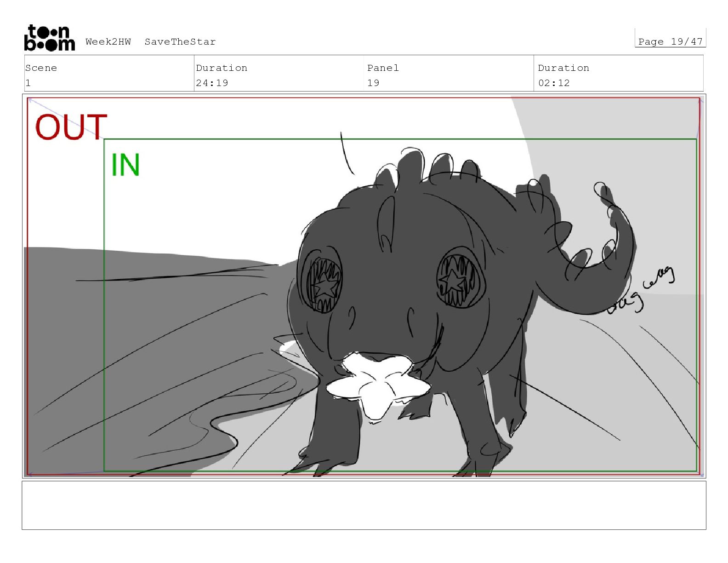The height and width of the screenshot is (563, 728).
Task: Click the Toon Boom logo
Action: click(x=49, y=38)
